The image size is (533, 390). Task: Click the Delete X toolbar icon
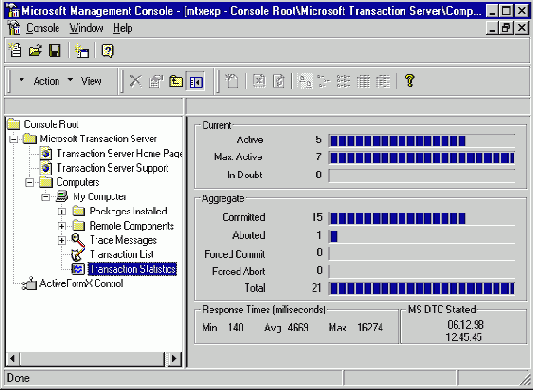click(136, 81)
